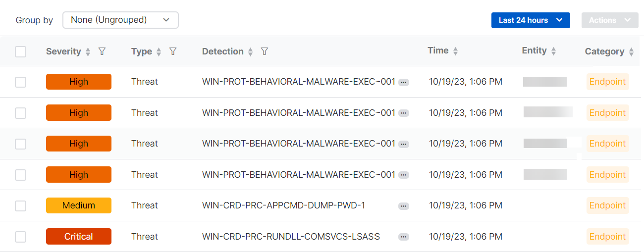Click the Endpoint tag in the Medium row
This screenshot has width=644, height=252.
pyautogui.click(x=607, y=205)
